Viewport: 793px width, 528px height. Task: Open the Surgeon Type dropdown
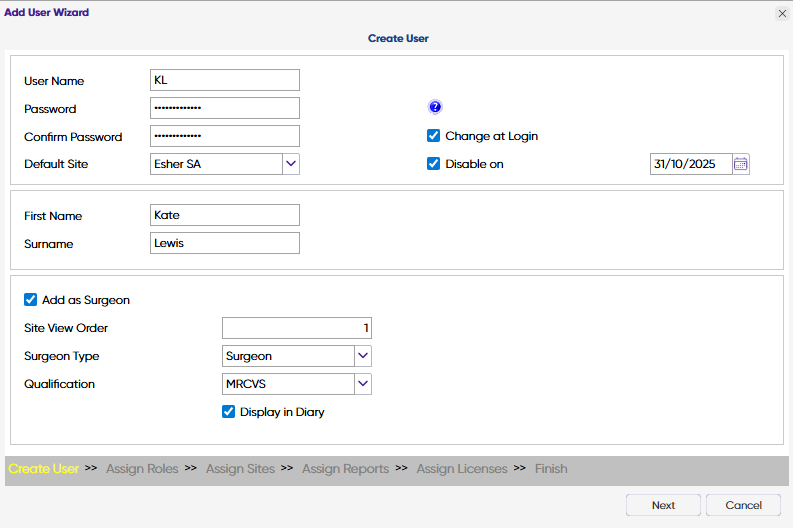click(363, 355)
